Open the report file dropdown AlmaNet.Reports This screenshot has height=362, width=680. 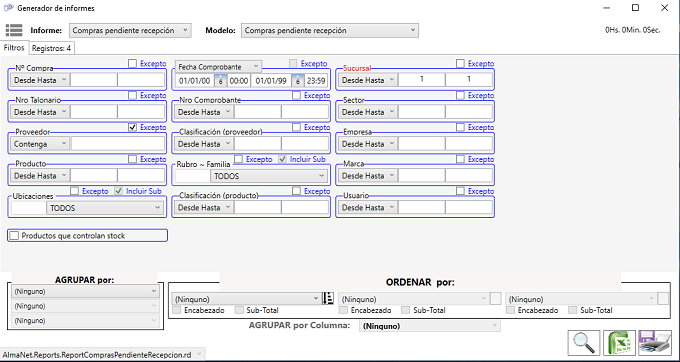point(102,355)
